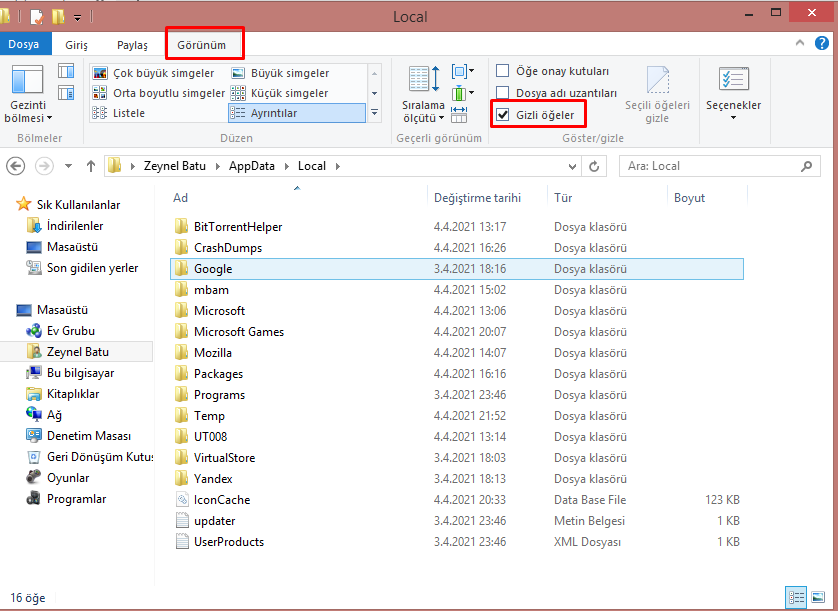The image size is (838, 611).
Task: Switch to large thumbnails status bar icon
Action: tap(818, 597)
